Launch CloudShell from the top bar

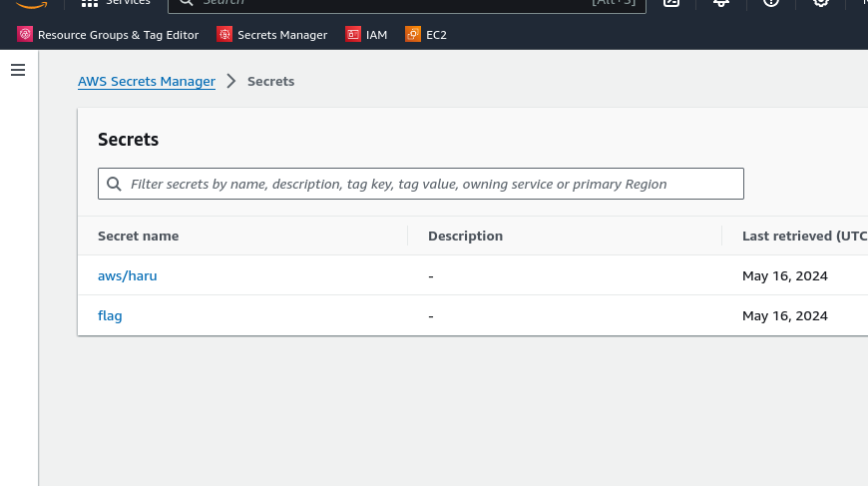(671, 3)
